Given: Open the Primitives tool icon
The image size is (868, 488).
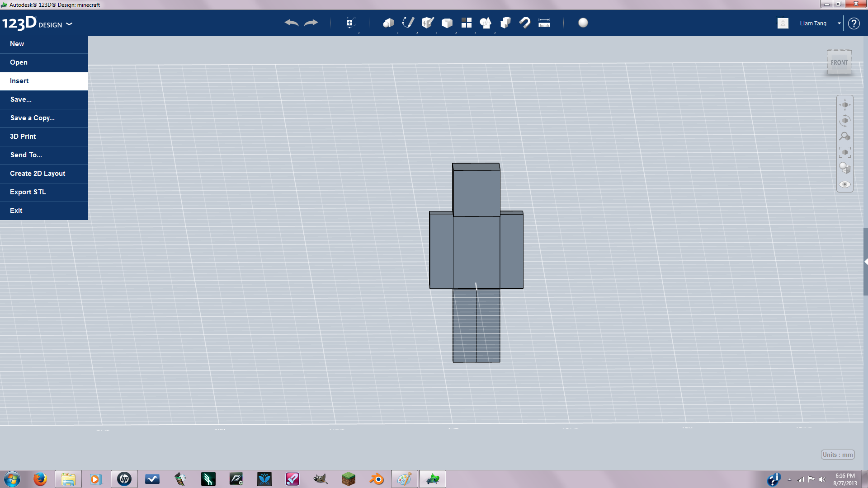Looking at the screenshot, I should (x=388, y=23).
